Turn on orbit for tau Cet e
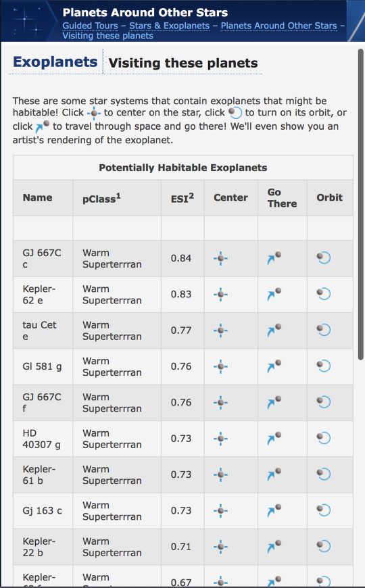365x588 pixels. [x=323, y=330]
